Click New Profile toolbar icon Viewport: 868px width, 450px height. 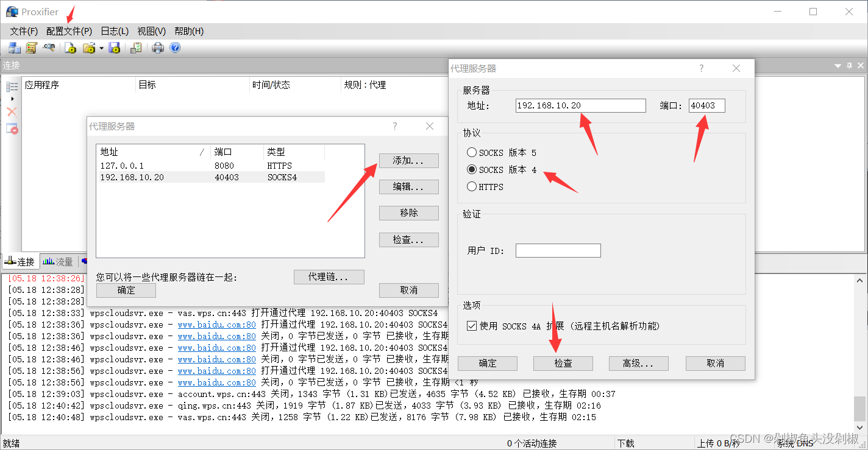pyautogui.click(x=70, y=47)
